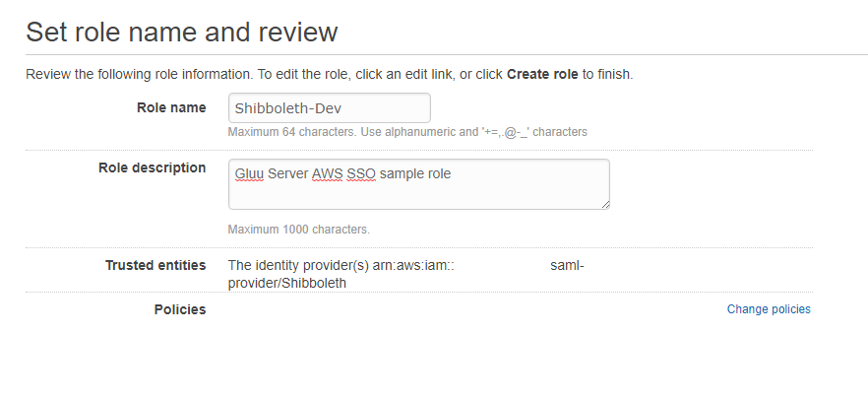Click the underlined word 'AWS' in the description
This screenshot has height=400, width=868.
[327, 173]
